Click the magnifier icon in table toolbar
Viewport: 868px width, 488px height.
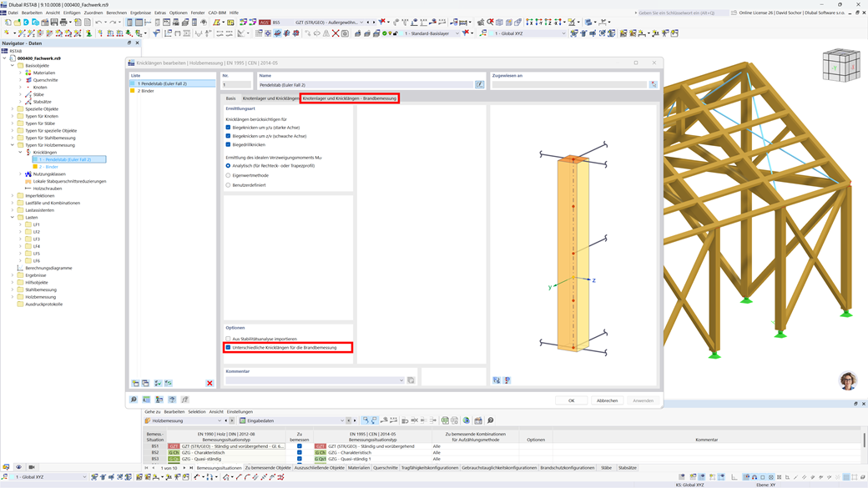(x=490, y=420)
